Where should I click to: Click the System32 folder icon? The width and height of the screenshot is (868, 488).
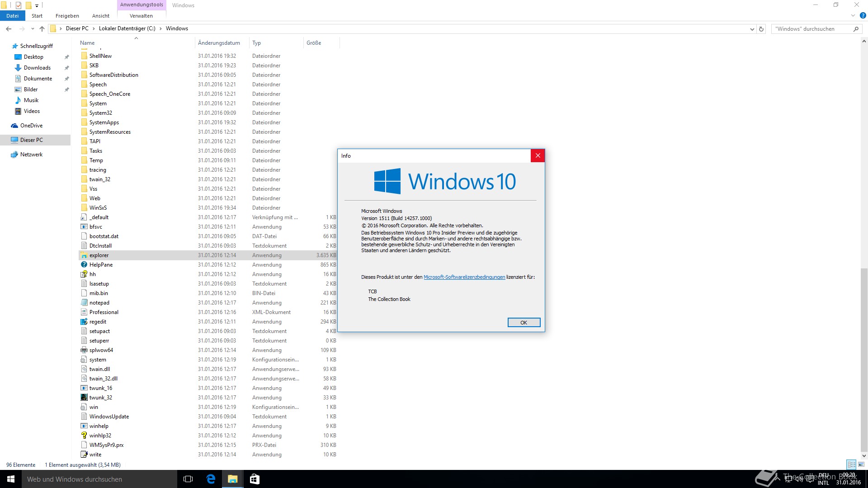[84, 113]
